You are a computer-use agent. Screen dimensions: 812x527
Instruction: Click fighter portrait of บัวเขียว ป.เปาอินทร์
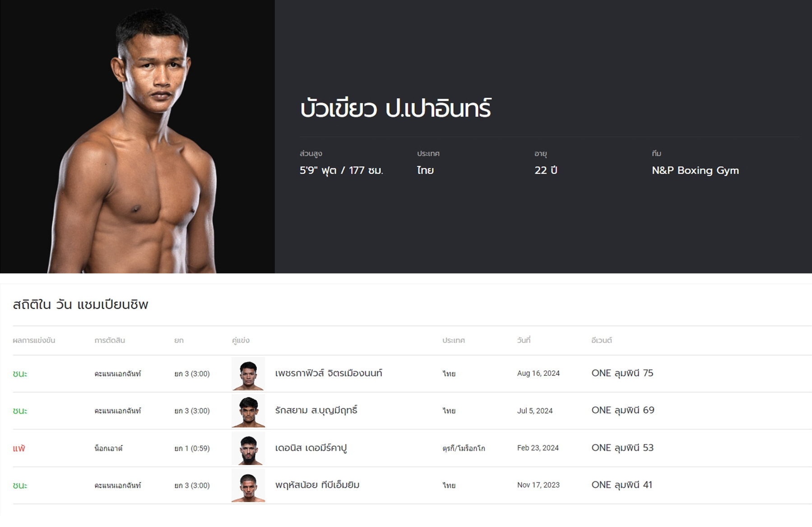[137, 137]
